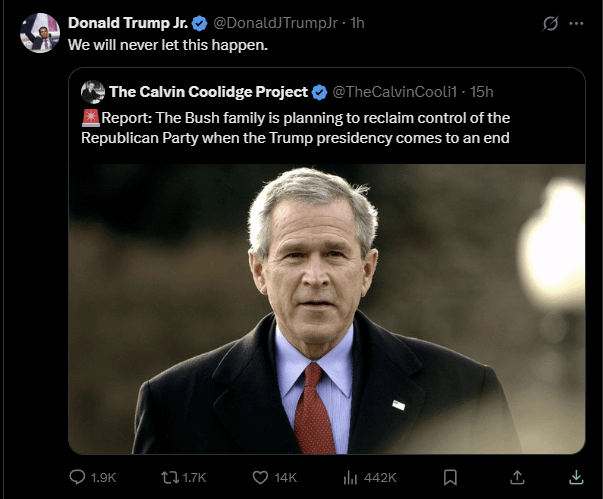Open Donald Trump Jr. profile avatar
The width and height of the screenshot is (603, 499).
tap(40, 33)
